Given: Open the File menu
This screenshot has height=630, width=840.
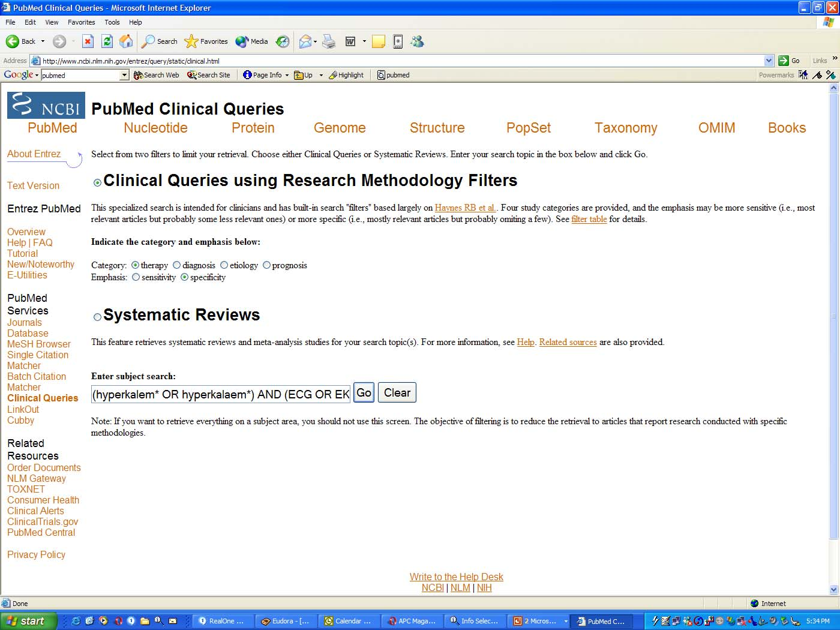Looking at the screenshot, I should [10, 22].
